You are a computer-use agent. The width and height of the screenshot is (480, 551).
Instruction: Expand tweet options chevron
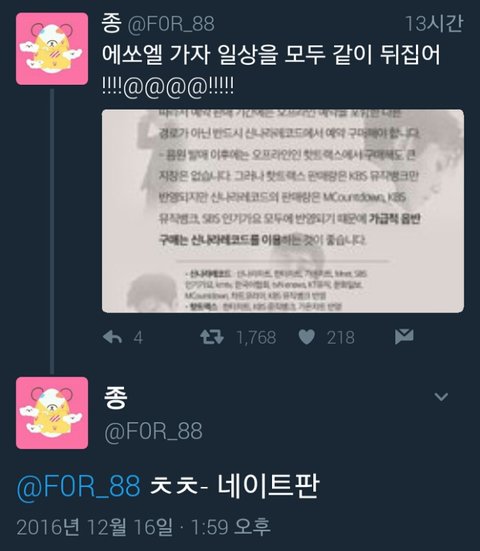coord(441,397)
